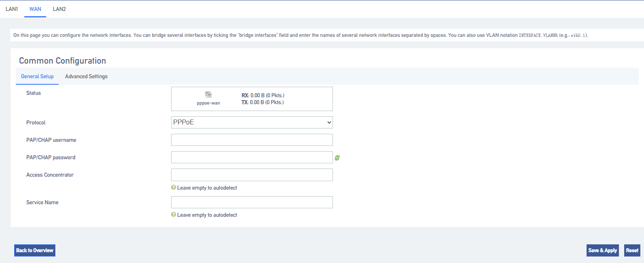Click the pppoe-wan interface status icon
644x263 pixels.
point(208,94)
